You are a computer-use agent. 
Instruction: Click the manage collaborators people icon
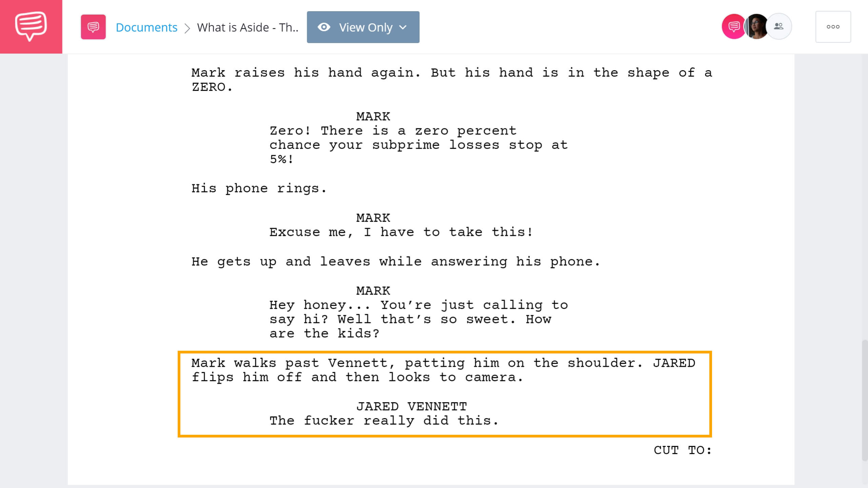tap(779, 26)
